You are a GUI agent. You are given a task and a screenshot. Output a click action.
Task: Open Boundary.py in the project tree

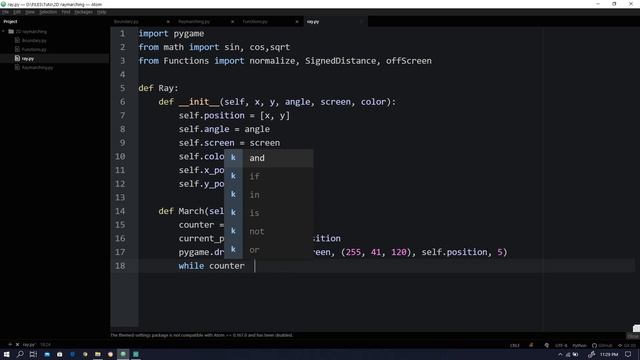click(34, 40)
